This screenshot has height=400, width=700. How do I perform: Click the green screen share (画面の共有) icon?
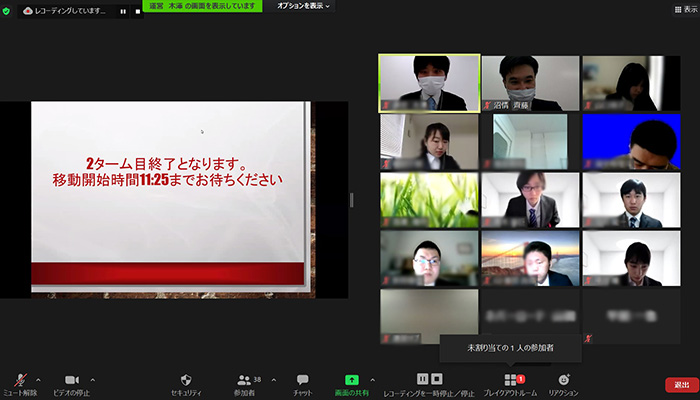352,381
